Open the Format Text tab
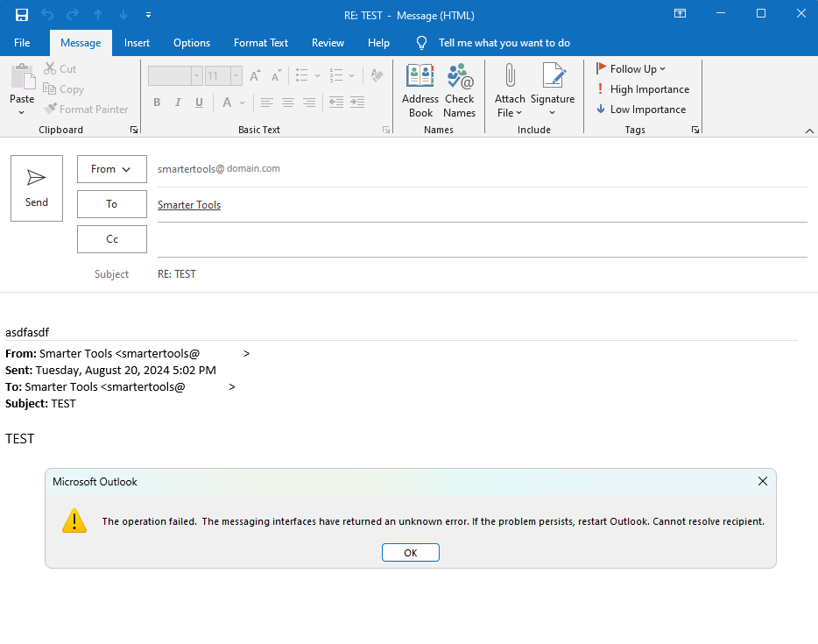The image size is (818, 644). [261, 43]
